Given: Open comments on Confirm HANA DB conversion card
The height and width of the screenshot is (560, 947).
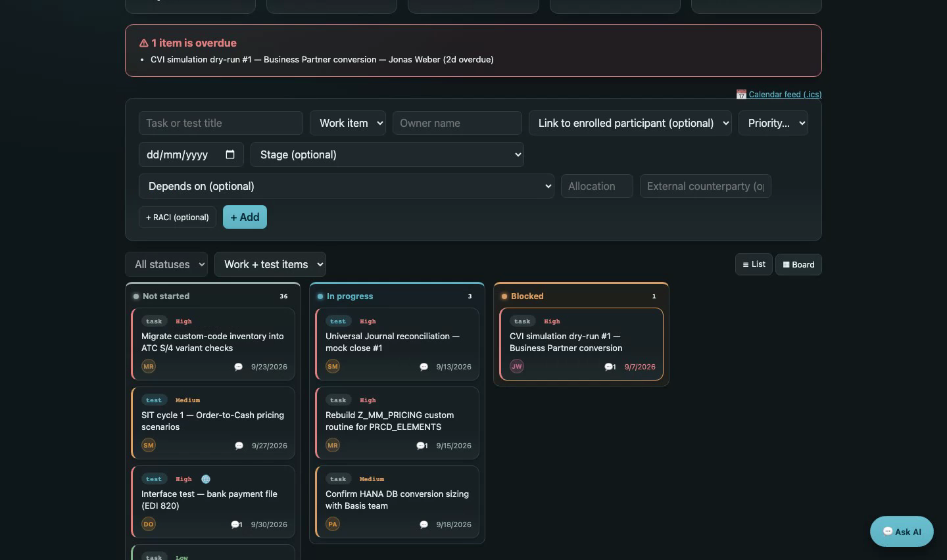Looking at the screenshot, I should click(x=424, y=525).
